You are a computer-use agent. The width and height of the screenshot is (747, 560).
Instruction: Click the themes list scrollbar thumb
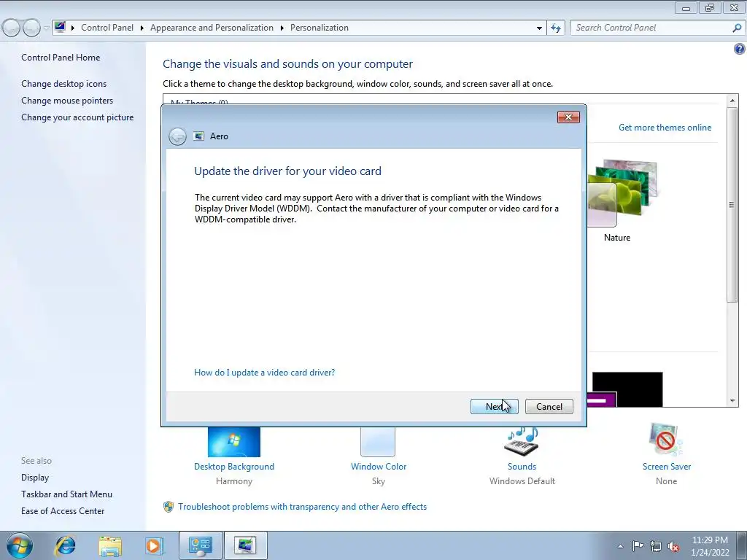[x=732, y=204]
